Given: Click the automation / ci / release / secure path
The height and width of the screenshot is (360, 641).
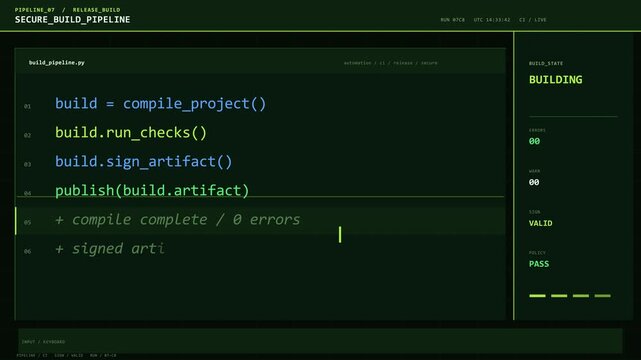Looking at the screenshot, I should tap(390, 63).
